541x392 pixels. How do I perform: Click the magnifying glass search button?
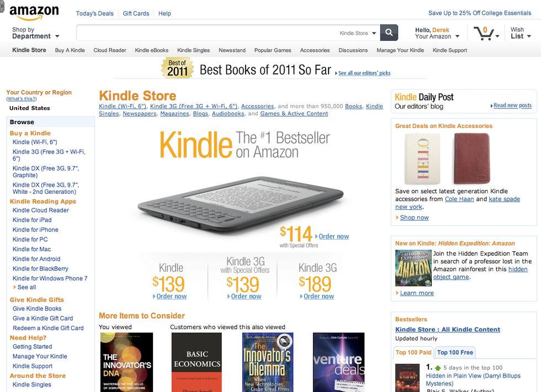(x=389, y=33)
